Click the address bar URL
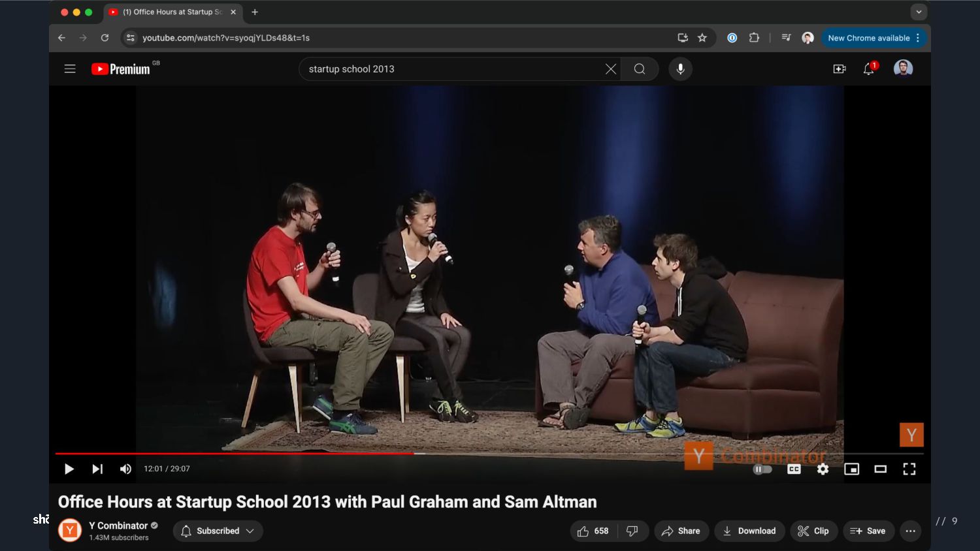This screenshot has height=551, width=980. [226, 38]
